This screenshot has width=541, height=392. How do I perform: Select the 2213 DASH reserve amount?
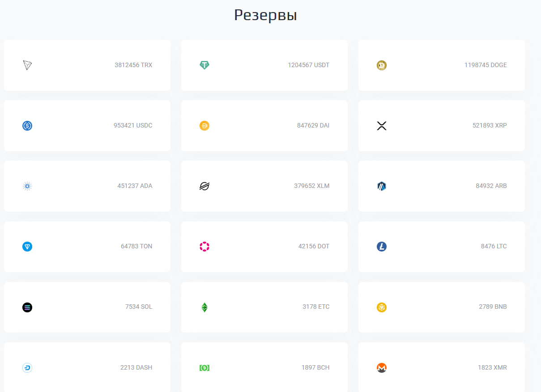click(136, 368)
